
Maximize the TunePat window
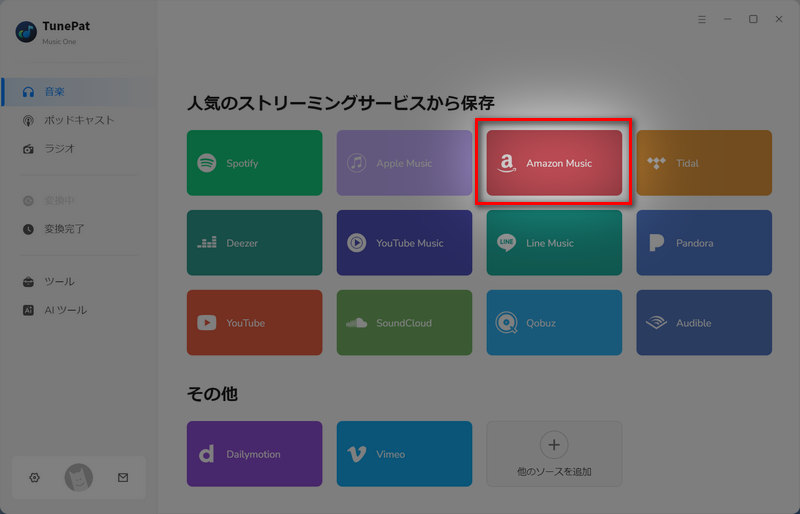click(753, 19)
